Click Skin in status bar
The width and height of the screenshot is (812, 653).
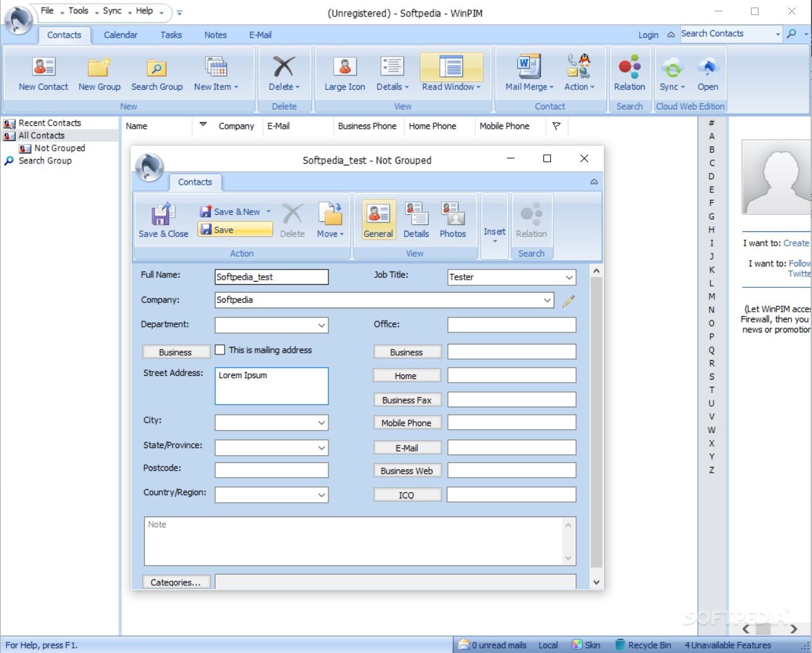click(586, 645)
